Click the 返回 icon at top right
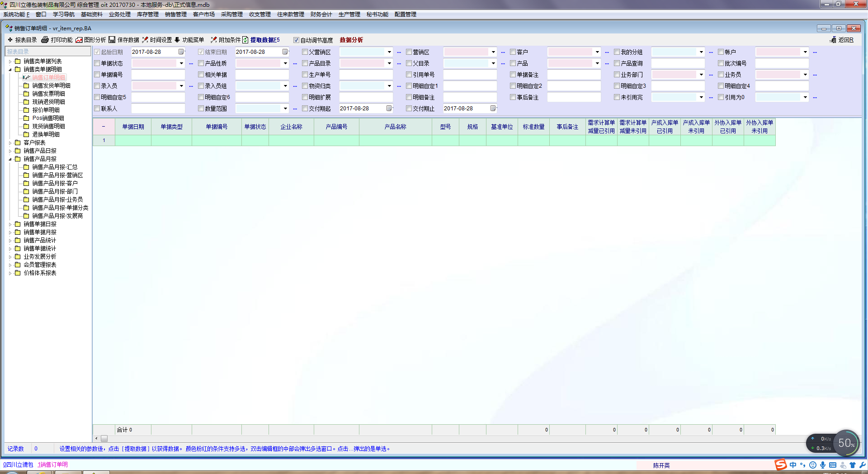868x474 pixels. 833,40
